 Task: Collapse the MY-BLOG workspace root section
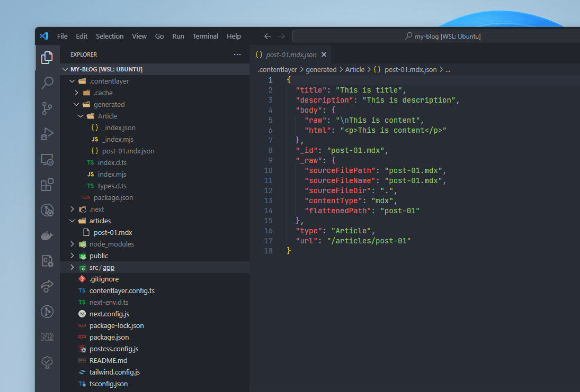click(155, 69)
